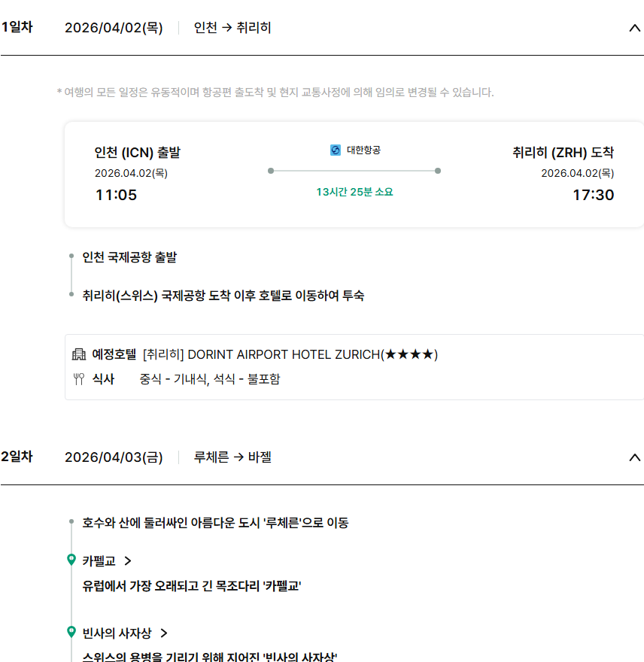Click the green location pin beside 카펠교

click(x=71, y=560)
